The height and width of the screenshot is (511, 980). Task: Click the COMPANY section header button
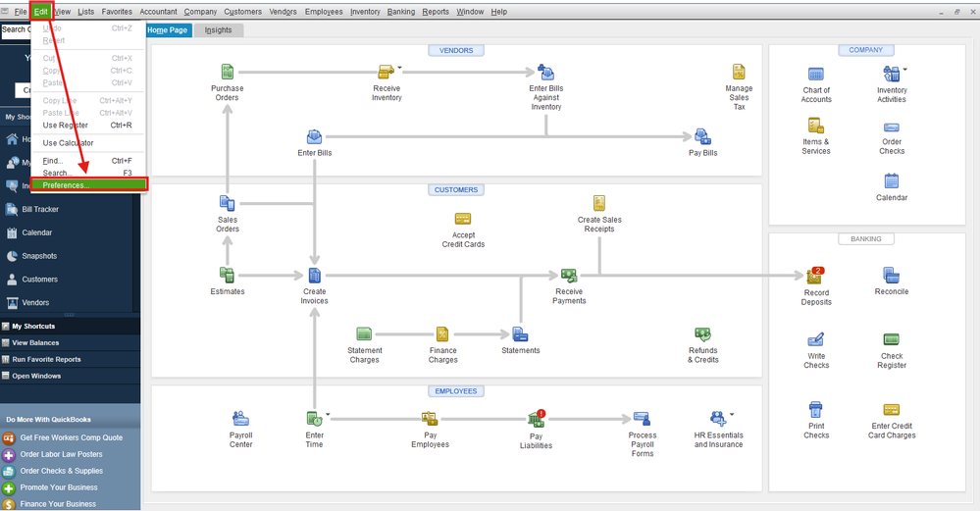pyautogui.click(x=865, y=50)
